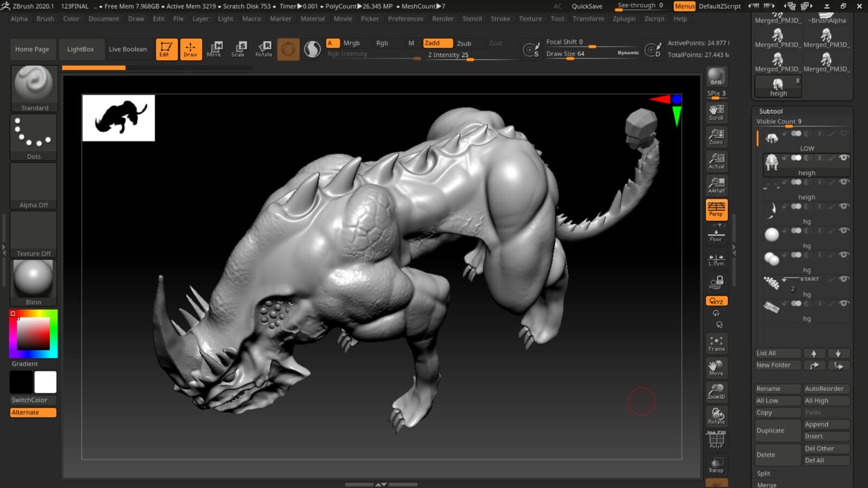Toggle Persp perspective view button
Screen dimensions: 868x488
coord(716,209)
